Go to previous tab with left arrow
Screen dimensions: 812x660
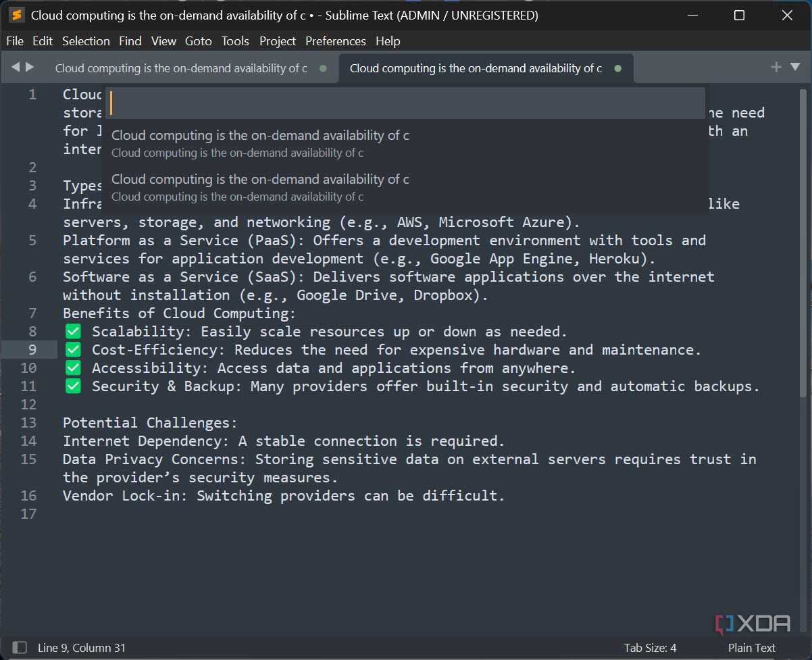[16, 68]
